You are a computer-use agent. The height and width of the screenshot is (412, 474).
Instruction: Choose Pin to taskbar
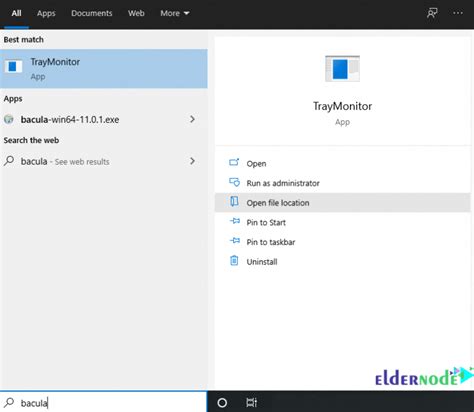(343, 242)
